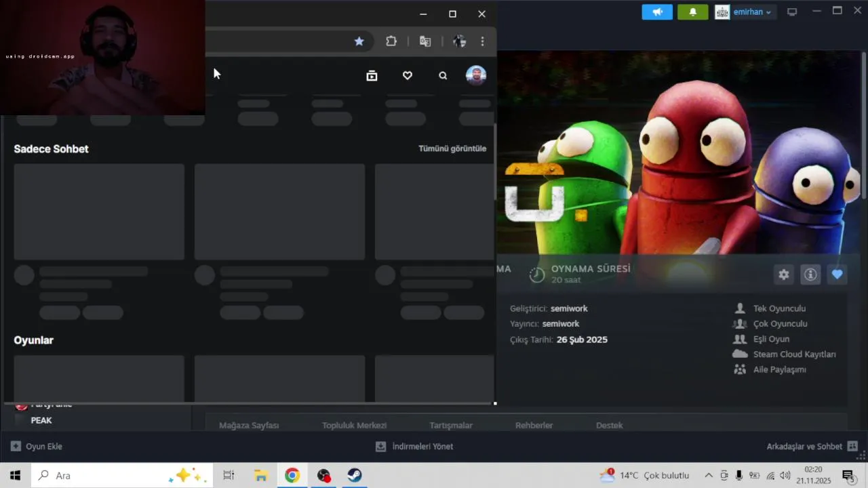Bookmark this page with the star icon
The width and height of the screenshot is (868, 488).
[x=359, y=41]
